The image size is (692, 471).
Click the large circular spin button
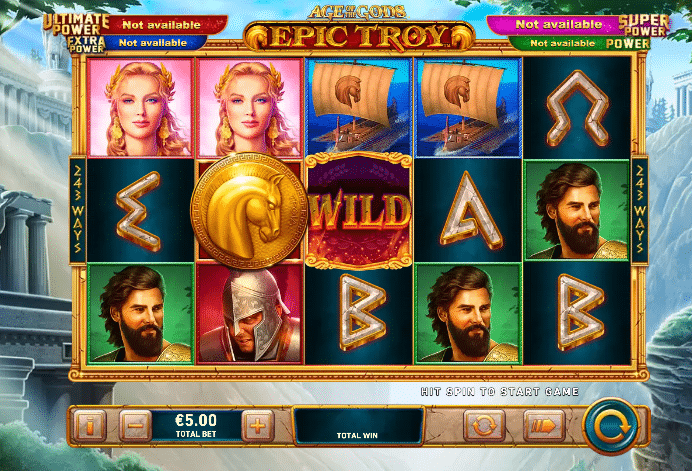[x=611, y=426]
